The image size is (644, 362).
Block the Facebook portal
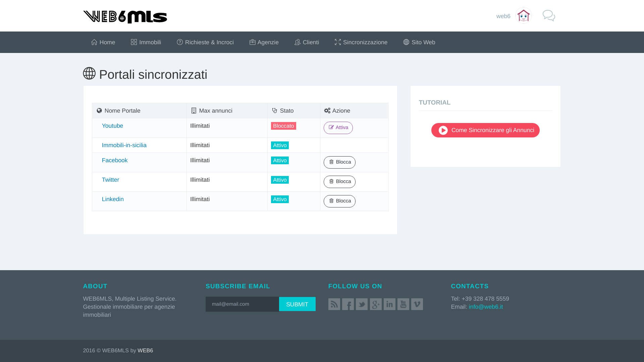click(339, 162)
